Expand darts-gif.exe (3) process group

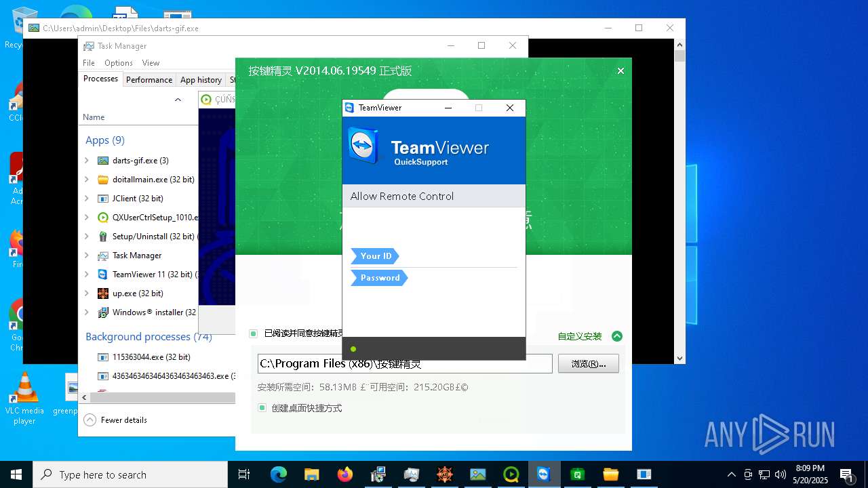coord(87,161)
